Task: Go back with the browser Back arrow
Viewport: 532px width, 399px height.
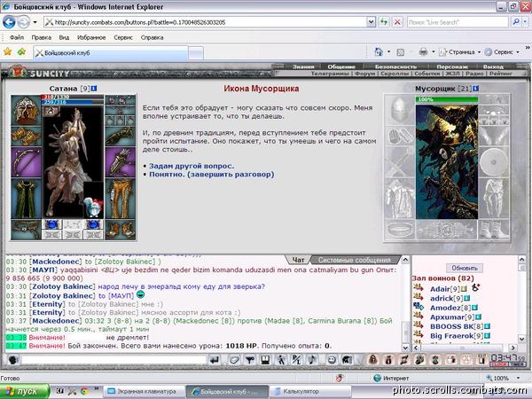Action: click(9, 22)
